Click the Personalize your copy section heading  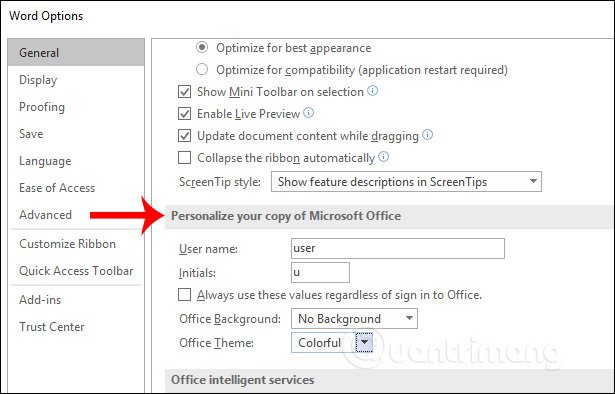(286, 216)
